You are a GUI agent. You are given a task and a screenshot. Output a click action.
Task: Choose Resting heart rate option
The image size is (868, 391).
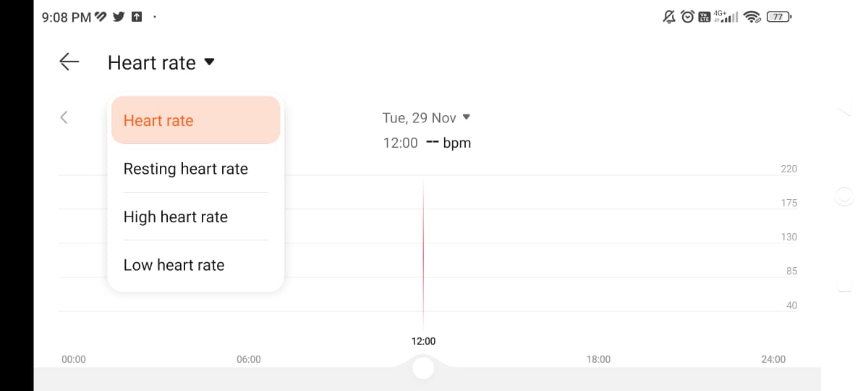[186, 169]
